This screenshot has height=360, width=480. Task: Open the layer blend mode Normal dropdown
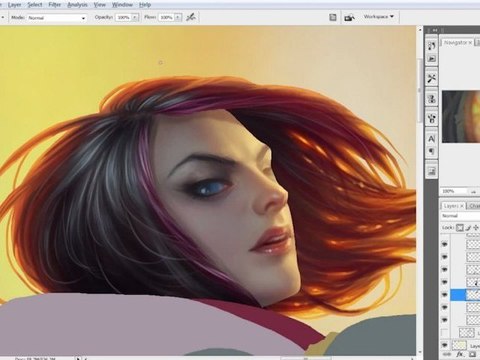(x=461, y=216)
